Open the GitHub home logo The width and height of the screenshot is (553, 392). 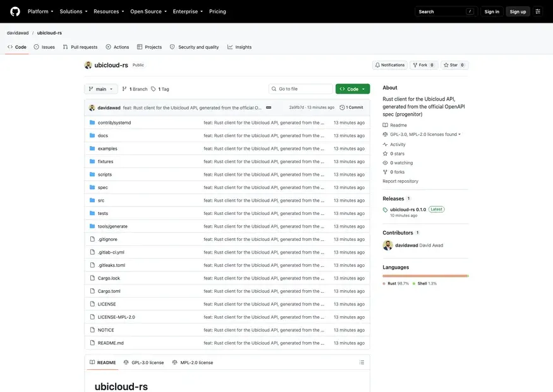[15, 11]
